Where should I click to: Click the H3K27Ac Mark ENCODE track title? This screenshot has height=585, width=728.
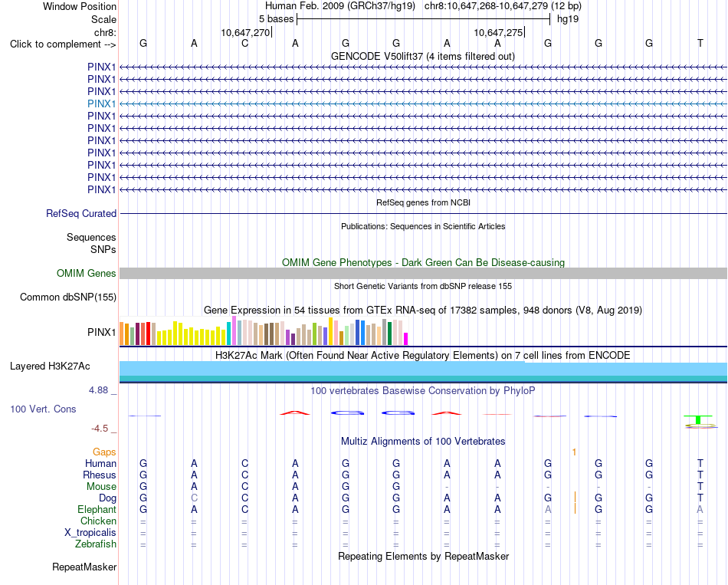[422, 356]
